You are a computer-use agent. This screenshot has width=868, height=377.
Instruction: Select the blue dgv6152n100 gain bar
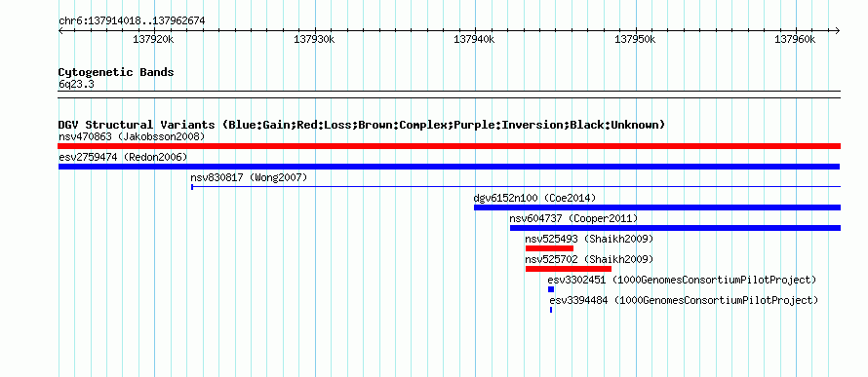(x=657, y=207)
